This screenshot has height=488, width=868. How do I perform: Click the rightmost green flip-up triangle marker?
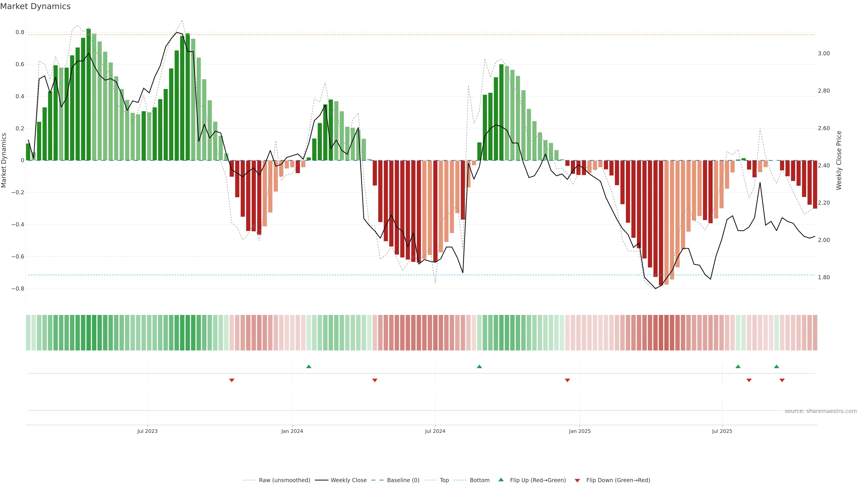point(776,366)
